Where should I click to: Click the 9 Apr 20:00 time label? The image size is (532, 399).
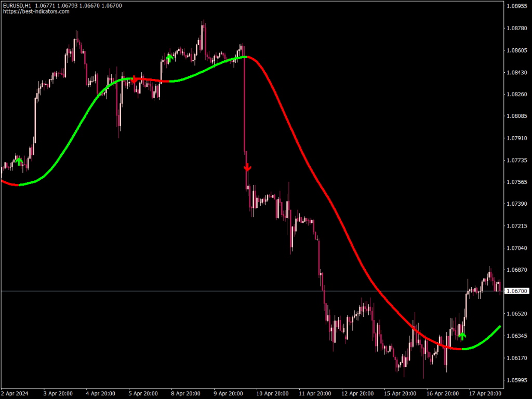click(229, 394)
